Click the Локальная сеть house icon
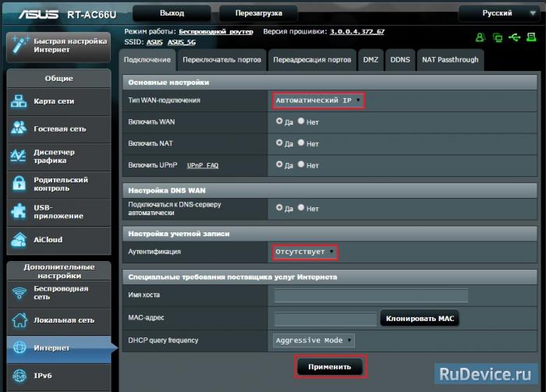 [x=19, y=320]
